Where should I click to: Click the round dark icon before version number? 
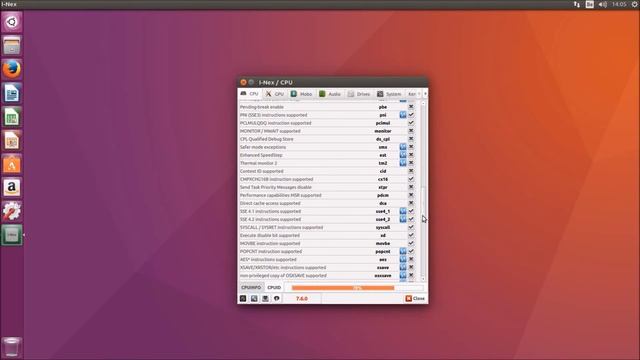point(277,298)
